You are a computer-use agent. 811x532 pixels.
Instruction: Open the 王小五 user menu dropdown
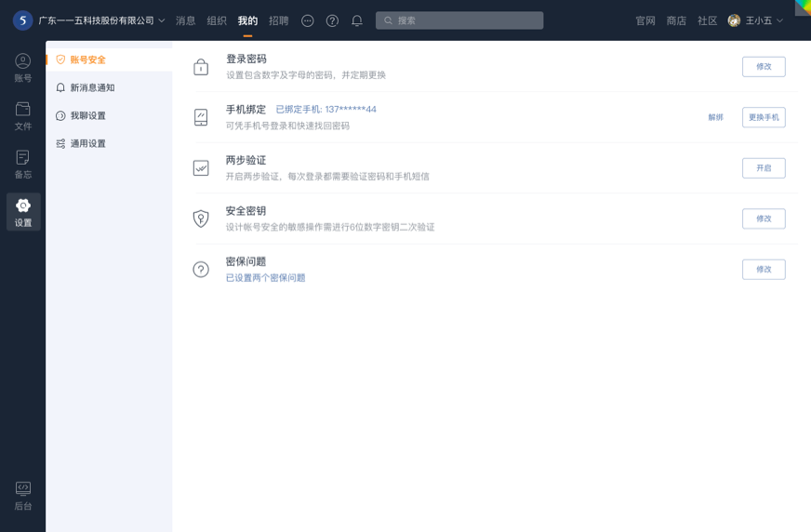pos(756,20)
